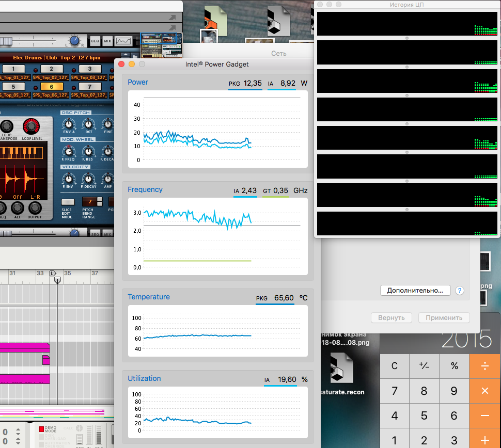Click the lower transport value down arrow

tap(18, 443)
